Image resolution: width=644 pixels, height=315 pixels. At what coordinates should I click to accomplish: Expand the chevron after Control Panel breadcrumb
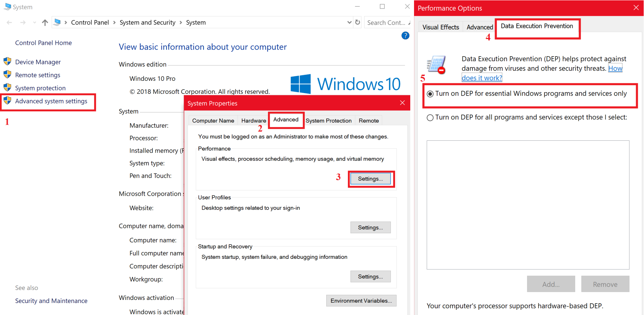coord(114,23)
